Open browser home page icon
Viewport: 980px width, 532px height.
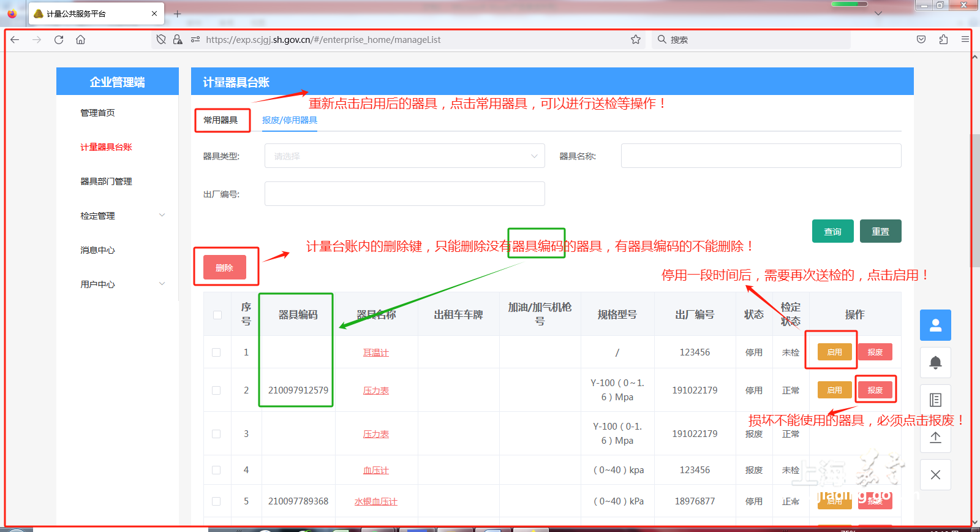click(x=80, y=39)
